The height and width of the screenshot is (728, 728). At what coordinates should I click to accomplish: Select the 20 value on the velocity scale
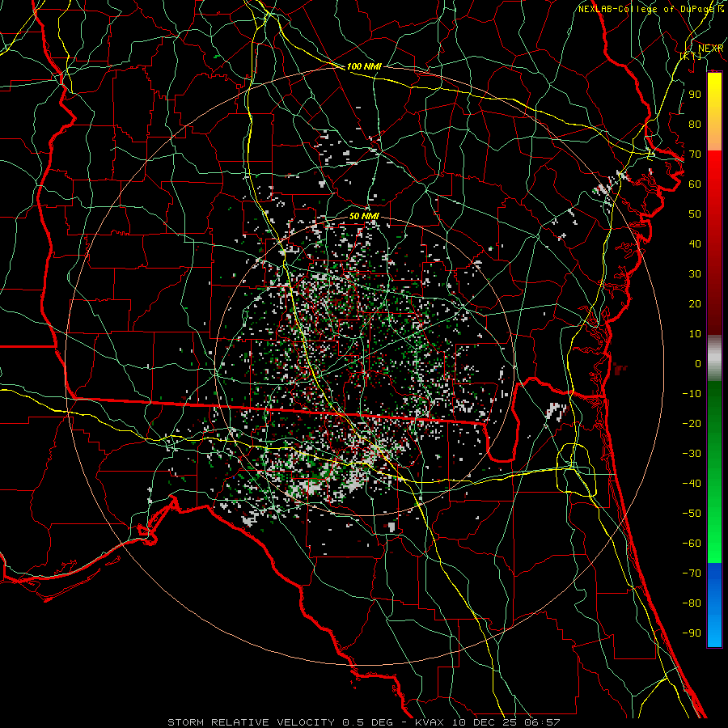[695, 303]
